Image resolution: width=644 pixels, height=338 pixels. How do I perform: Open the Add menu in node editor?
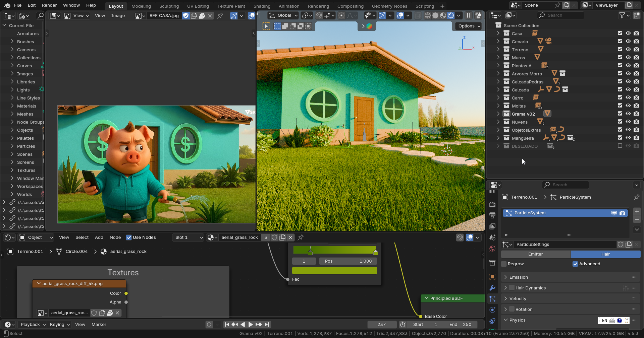(99, 238)
